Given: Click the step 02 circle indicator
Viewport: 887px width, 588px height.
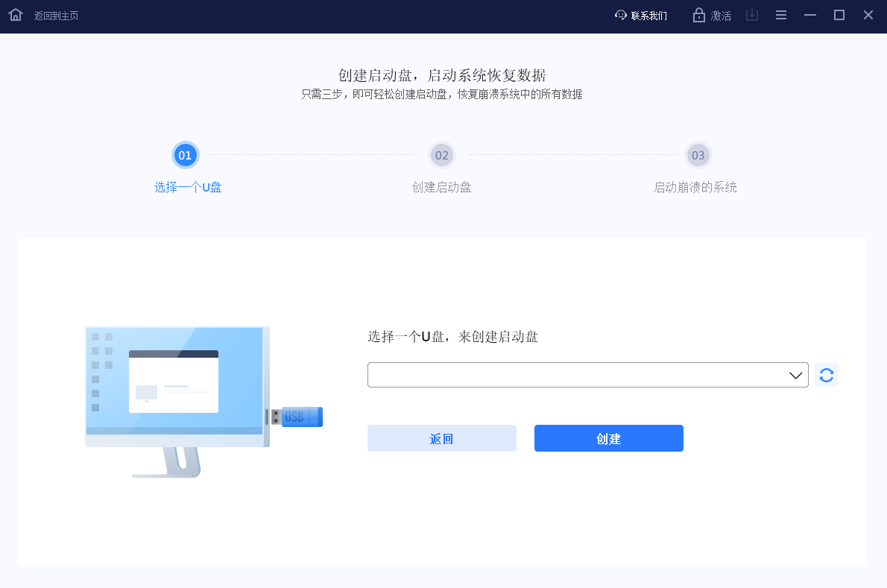Looking at the screenshot, I should click(x=441, y=155).
